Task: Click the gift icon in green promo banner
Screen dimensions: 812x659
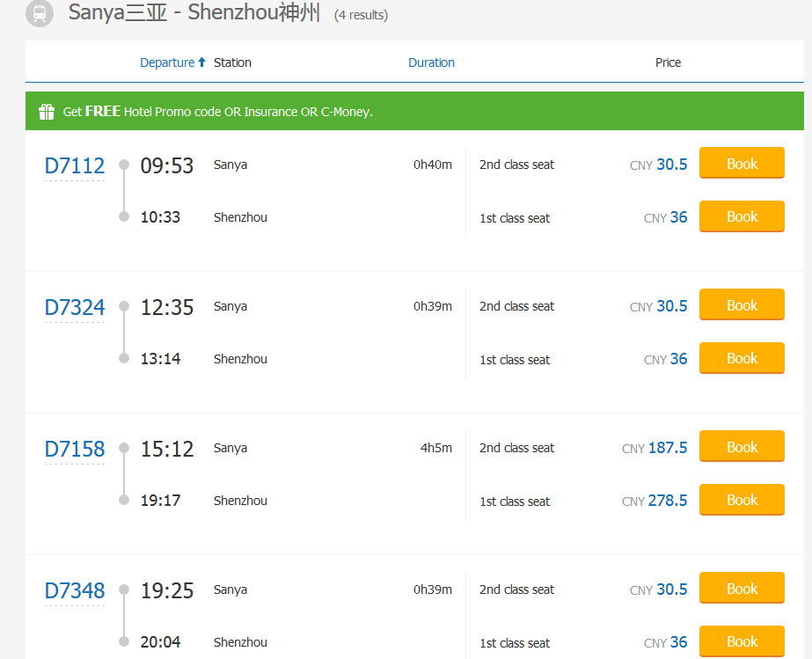Action: pos(47,112)
